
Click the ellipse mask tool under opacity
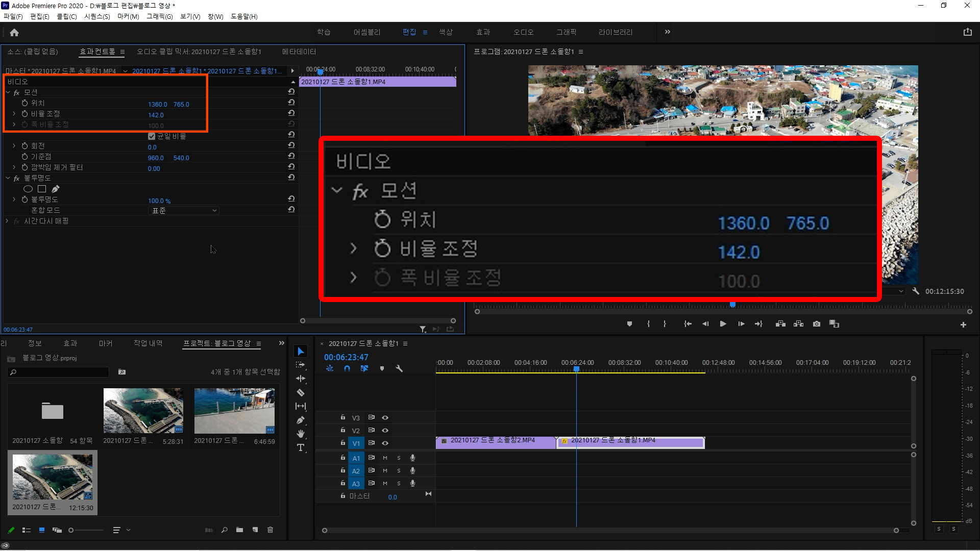click(28, 189)
